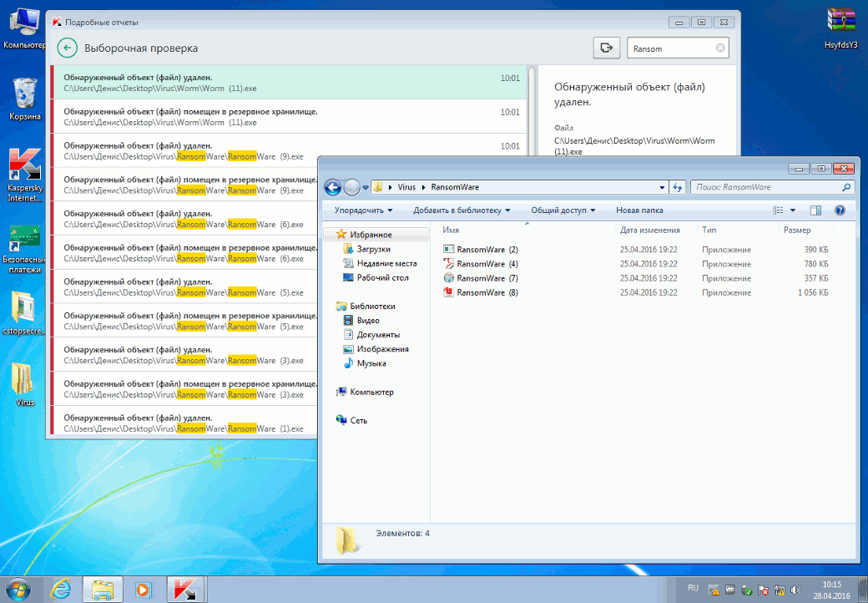Open the cstopsecre folder on desktop
The image size is (868, 603).
tap(24, 312)
